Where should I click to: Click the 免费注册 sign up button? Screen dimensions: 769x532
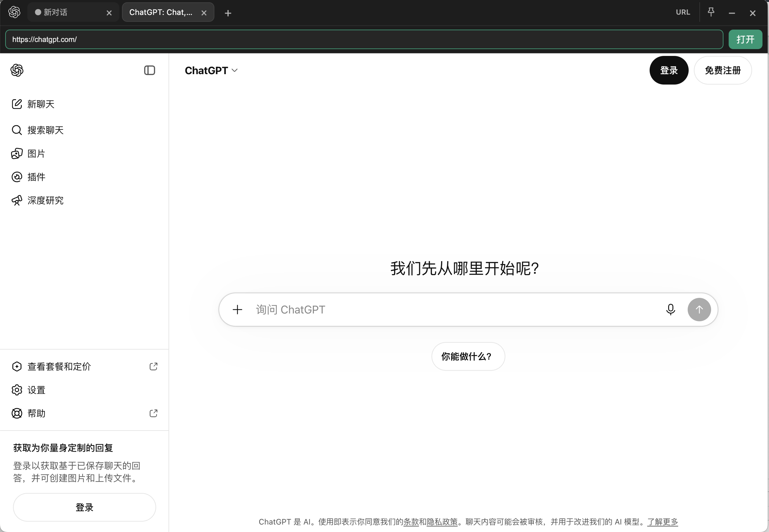(x=723, y=70)
